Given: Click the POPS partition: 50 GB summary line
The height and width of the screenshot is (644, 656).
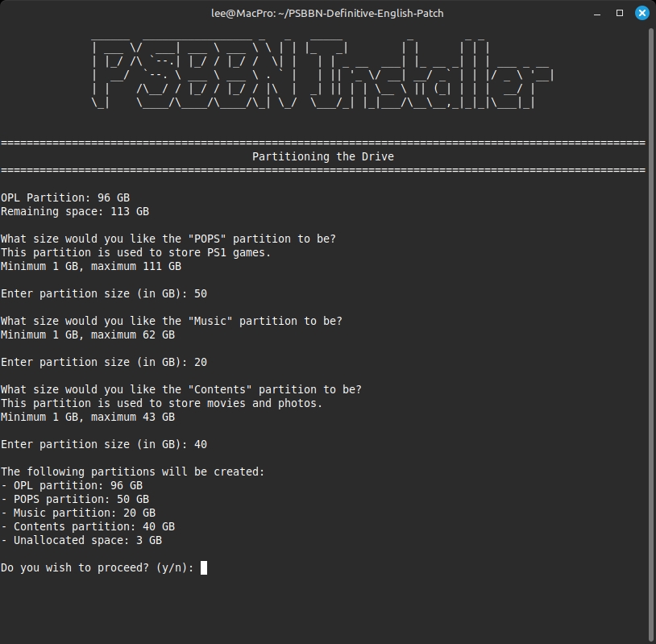Looking at the screenshot, I should [75, 499].
